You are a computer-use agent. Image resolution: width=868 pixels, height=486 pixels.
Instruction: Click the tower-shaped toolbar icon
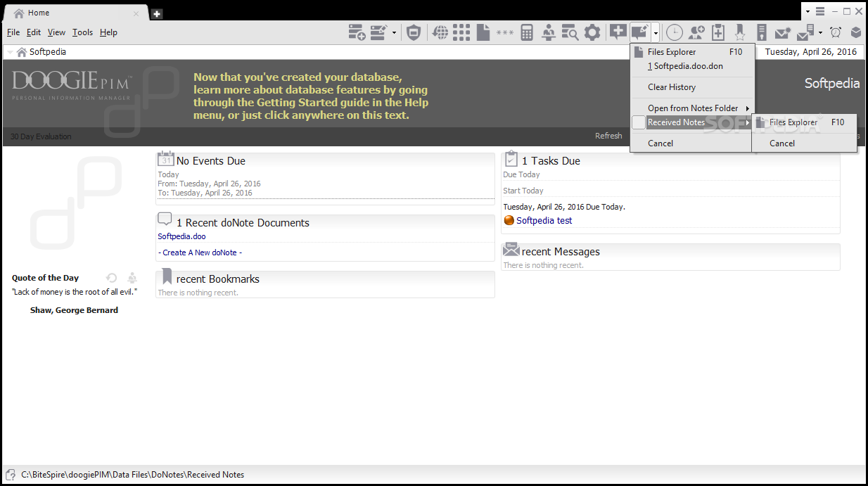click(761, 32)
